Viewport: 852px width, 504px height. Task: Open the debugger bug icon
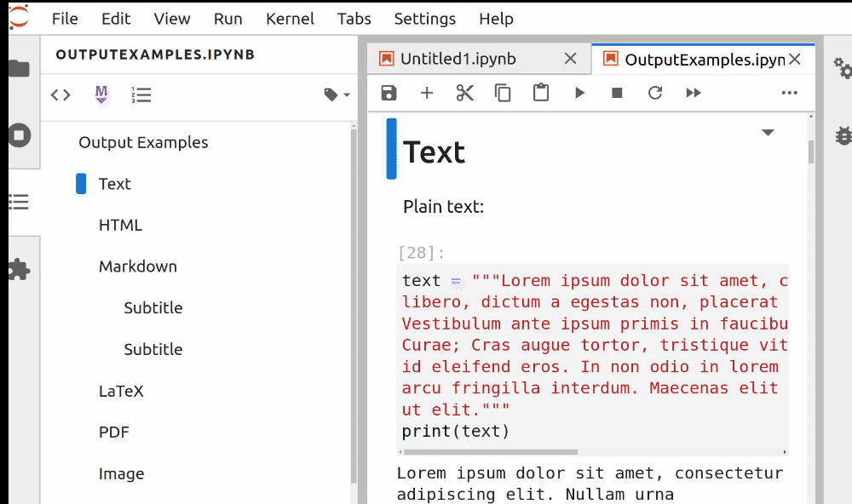pyautogui.click(x=843, y=135)
